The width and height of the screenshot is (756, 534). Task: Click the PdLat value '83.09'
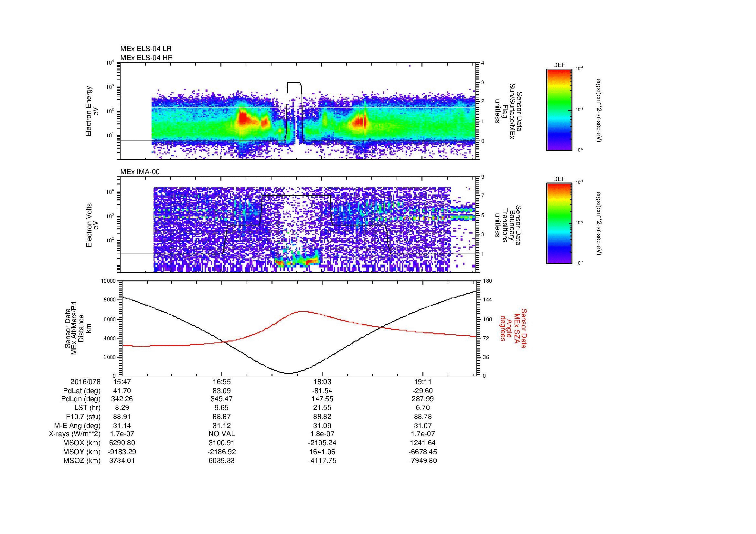tap(222, 391)
